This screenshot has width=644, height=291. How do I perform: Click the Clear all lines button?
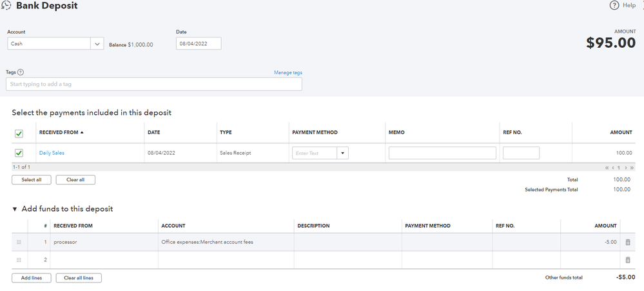pyautogui.click(x=79, y=278)
